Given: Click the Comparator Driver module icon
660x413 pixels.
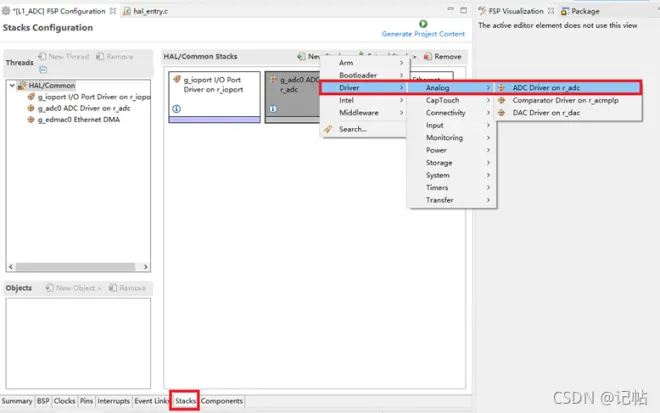Looking at the screenshot, I should click(501, 100).
